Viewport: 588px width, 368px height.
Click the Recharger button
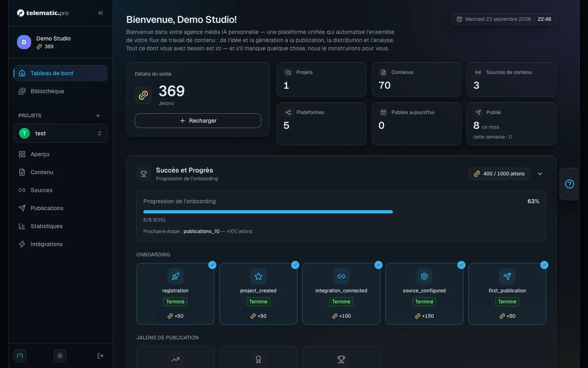pyautogui.click(x=198, y=121)
